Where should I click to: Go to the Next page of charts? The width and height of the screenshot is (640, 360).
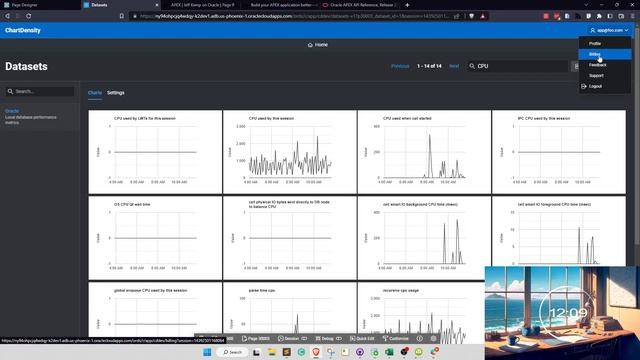pyautogui.click(x=454, y=66)
